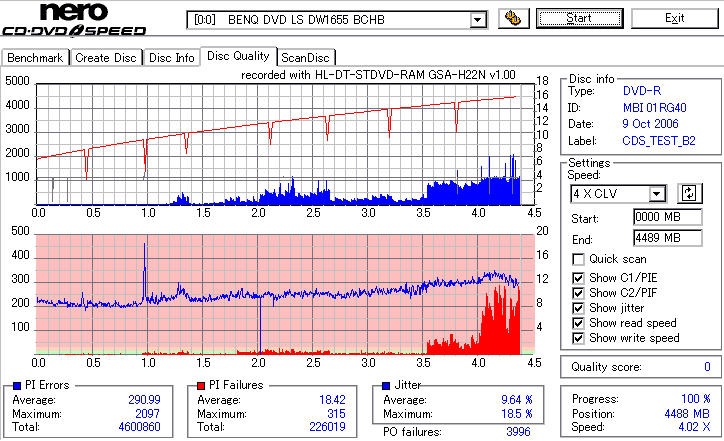Image resolution: width=724 pixels, height=441 pixels.
Task: Switch to the Benchmark tab
Action: [35, 58]
